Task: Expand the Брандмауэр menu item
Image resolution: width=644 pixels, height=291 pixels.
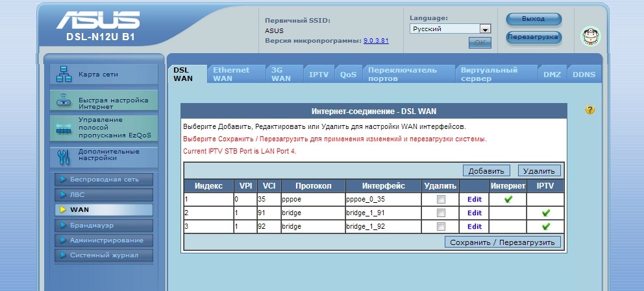Action: (104, 225)
